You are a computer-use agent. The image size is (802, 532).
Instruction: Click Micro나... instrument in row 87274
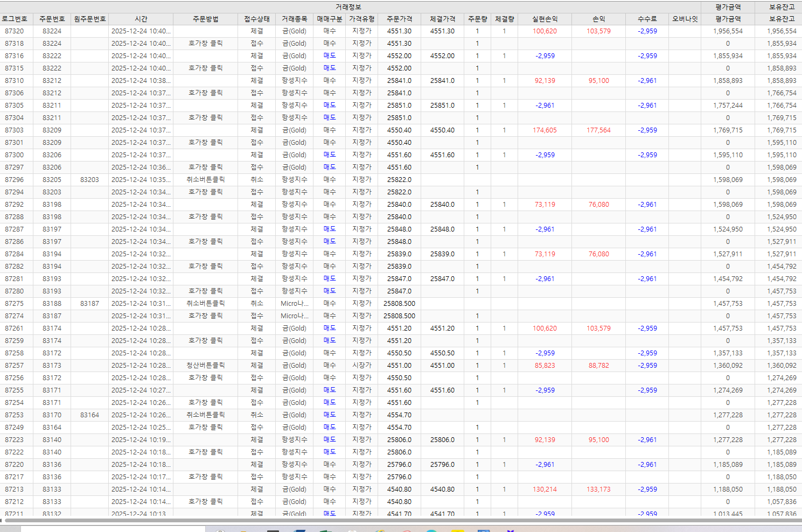295,316
